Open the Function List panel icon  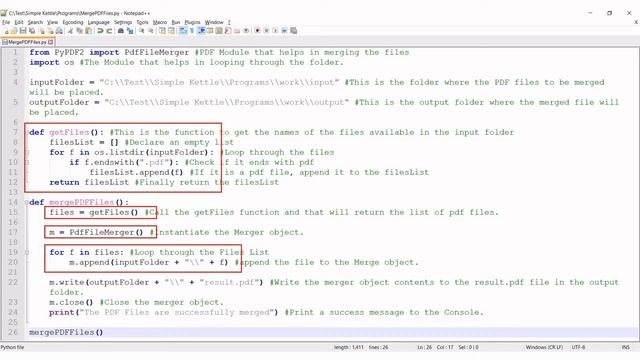pos(228,31)
